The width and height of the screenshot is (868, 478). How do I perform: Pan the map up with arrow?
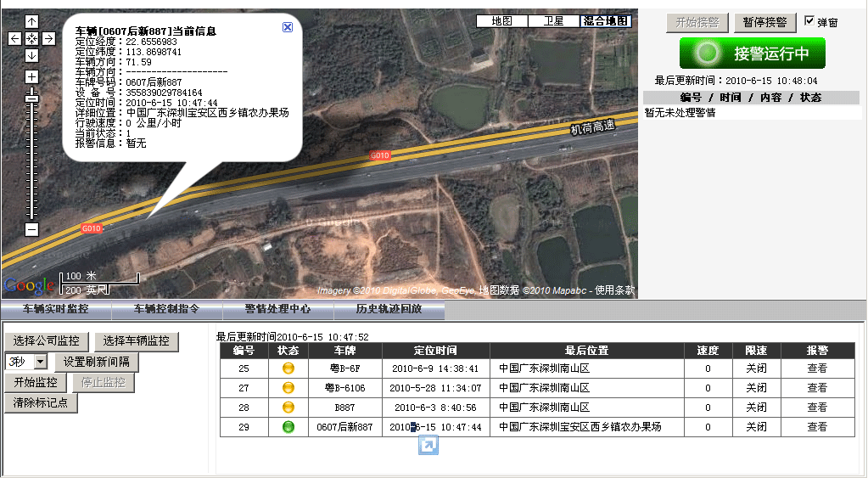pyautogui.click(x=31, y=21)
